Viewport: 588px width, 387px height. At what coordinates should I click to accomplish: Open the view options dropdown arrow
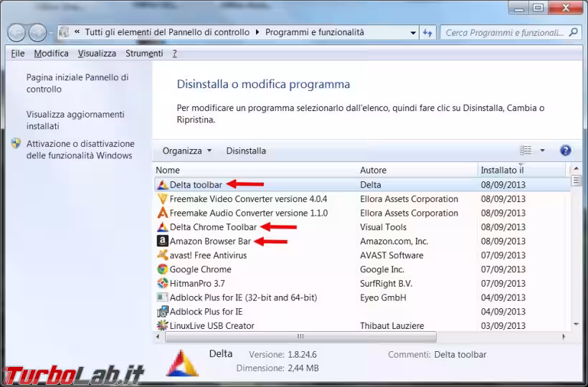pos(542,150)
